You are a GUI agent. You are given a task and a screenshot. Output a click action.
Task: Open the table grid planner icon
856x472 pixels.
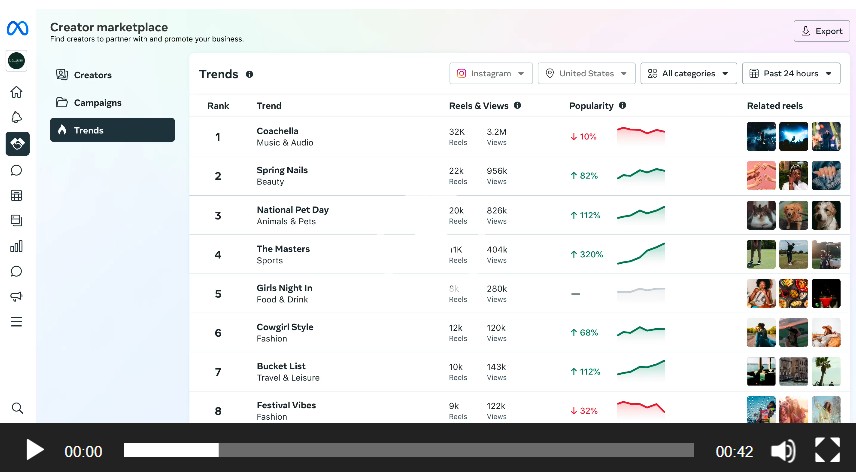[x=16, y=195]
